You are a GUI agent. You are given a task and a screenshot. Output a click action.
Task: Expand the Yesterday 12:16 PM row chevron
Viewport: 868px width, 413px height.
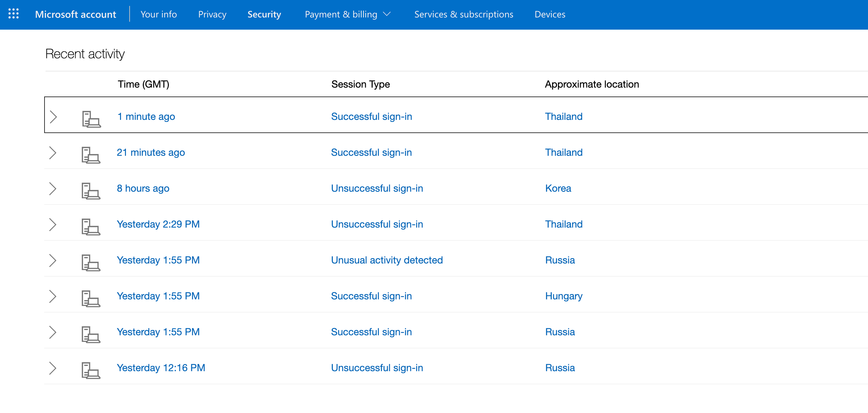tap(52, 368)
